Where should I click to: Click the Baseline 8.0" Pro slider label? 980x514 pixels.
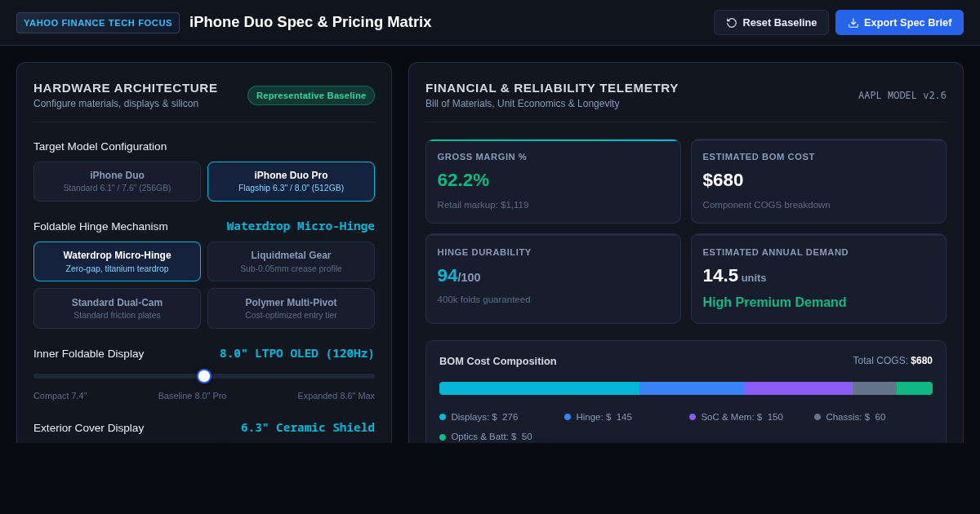(193, 396)
